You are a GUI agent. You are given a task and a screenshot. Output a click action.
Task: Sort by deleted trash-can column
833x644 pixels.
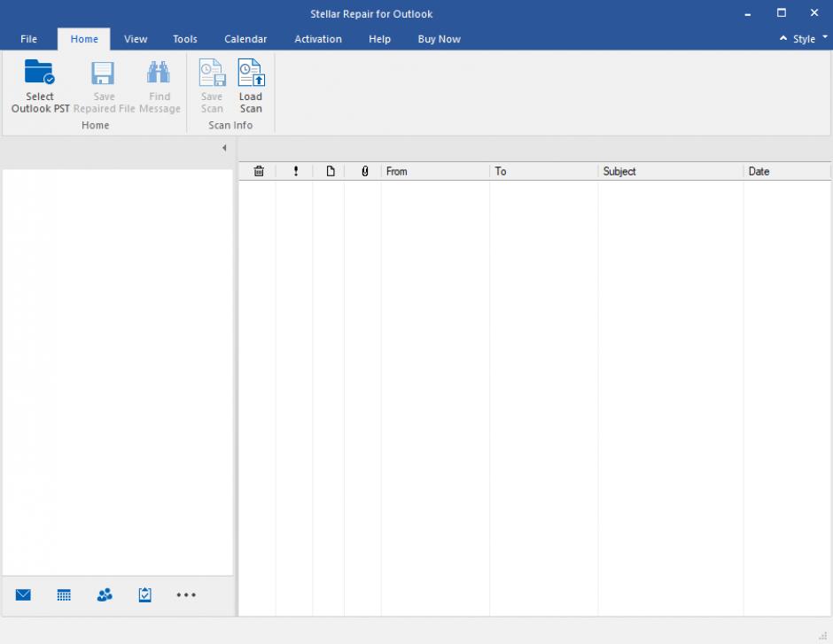click(259, 171)
